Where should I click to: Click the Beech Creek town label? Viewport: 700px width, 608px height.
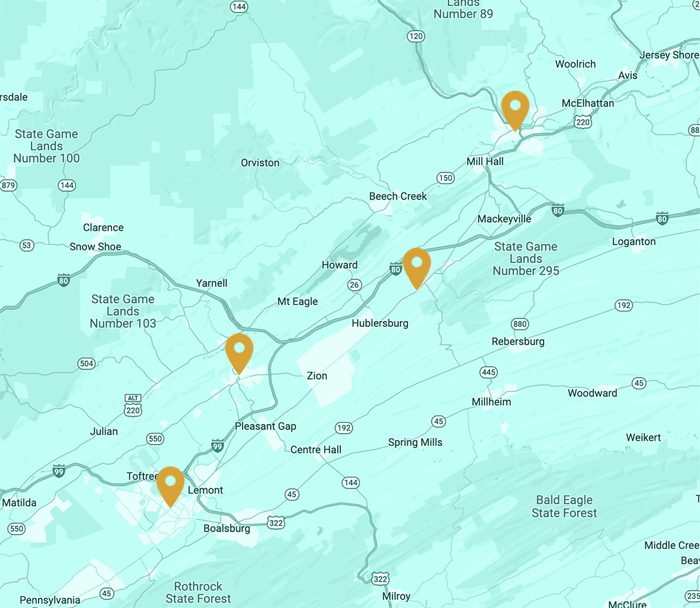click(x=398, y=196)
